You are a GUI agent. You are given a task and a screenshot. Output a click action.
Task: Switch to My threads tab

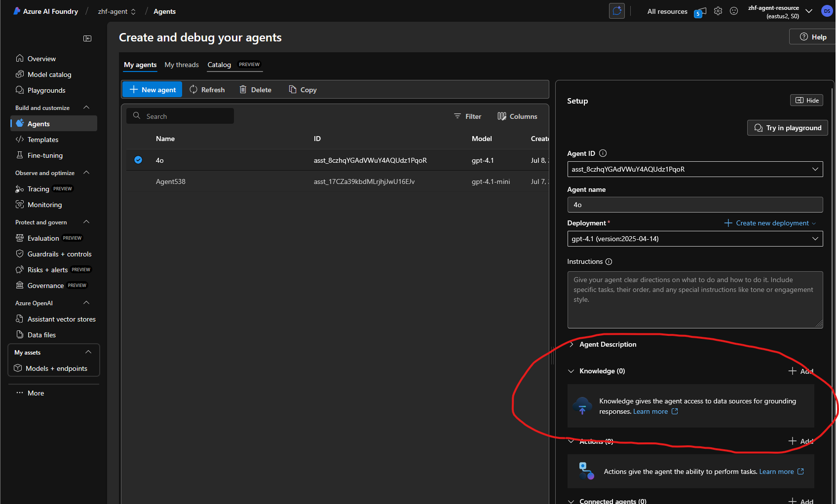coord(182,65)
